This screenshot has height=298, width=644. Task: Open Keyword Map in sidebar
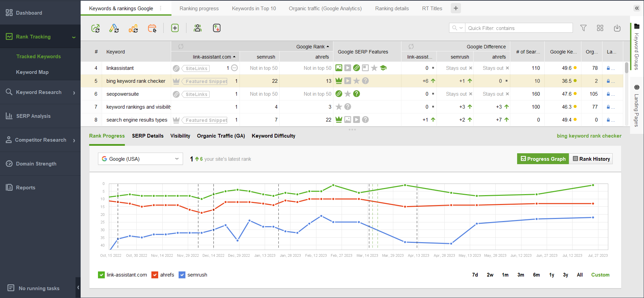[x=32, y=72]
